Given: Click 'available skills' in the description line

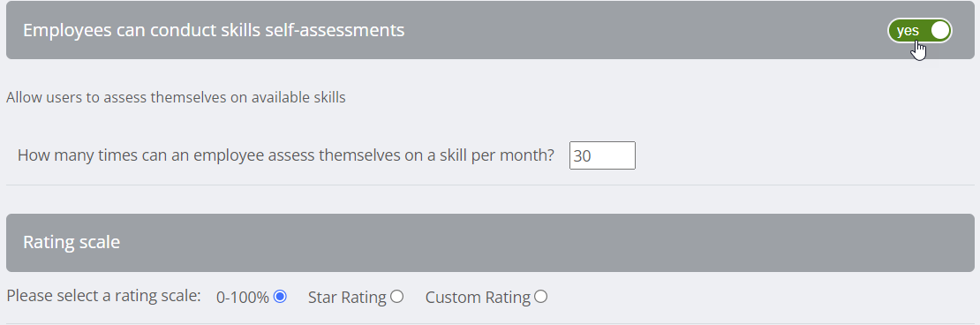Looking at the screenshot, I should [298, 97].
